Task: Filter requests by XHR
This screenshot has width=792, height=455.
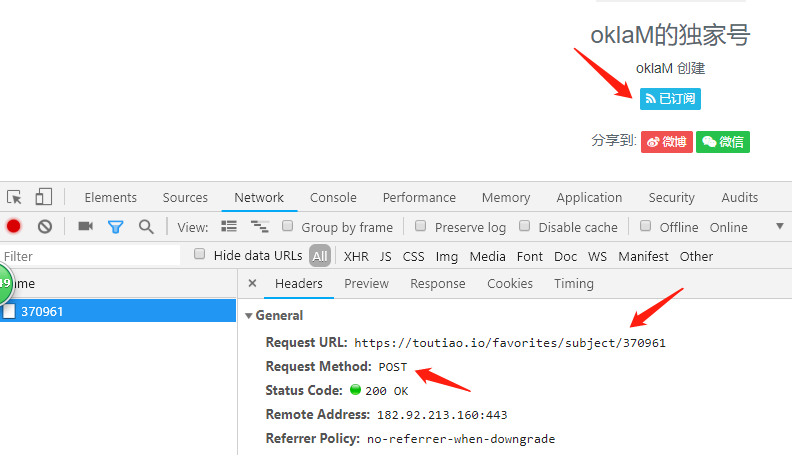Action: (356, 257)
